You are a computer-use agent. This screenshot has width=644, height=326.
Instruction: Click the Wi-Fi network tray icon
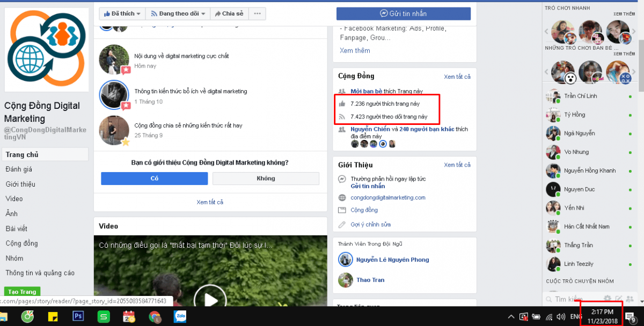(549, 316)
